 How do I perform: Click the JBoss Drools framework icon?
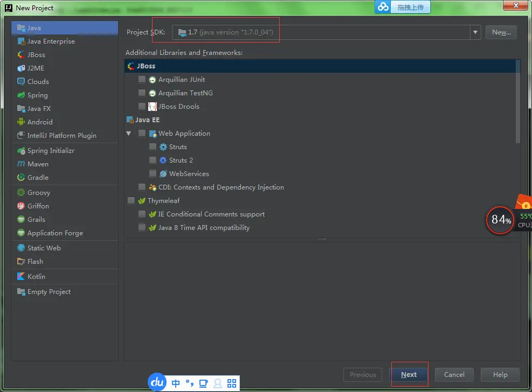coord(153,107)
